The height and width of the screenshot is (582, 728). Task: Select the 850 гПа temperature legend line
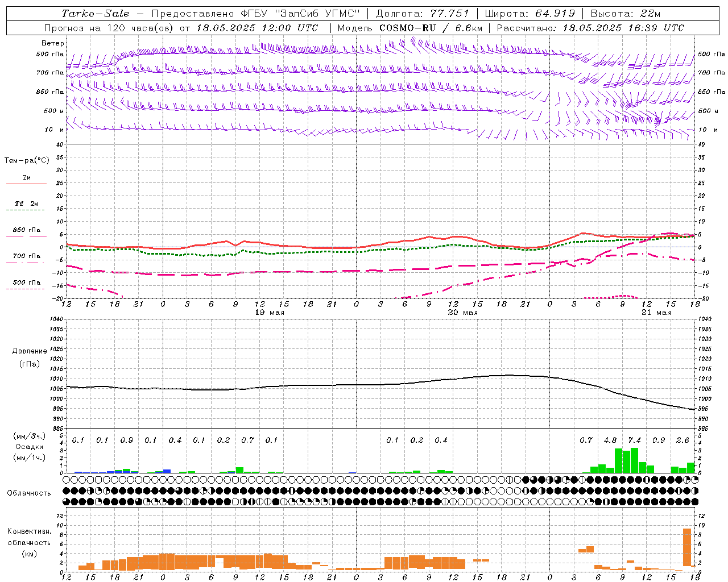point(26,236)
